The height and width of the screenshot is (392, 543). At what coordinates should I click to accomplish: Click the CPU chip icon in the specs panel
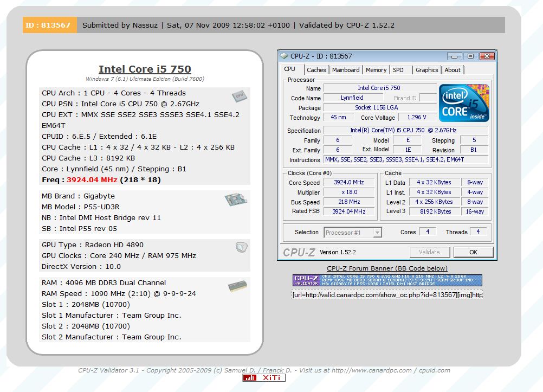pyautogui.click(x=240, y=96)
